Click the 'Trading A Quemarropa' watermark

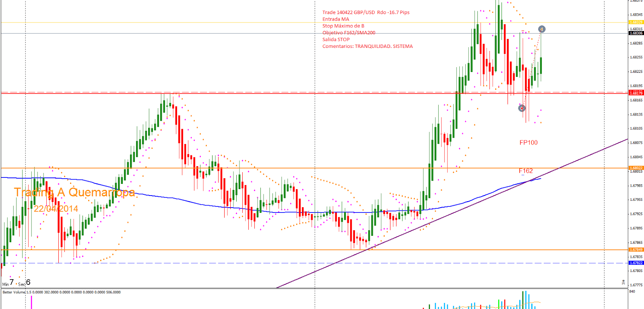coord(74,192)
